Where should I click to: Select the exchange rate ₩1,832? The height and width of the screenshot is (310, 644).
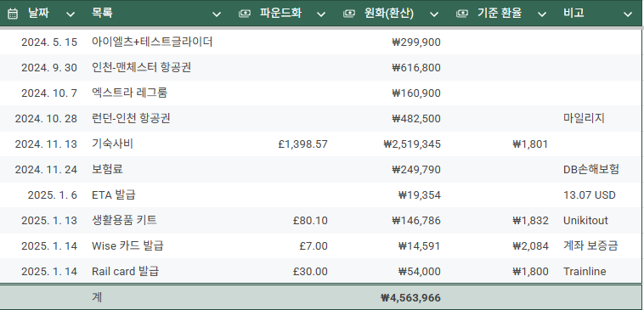(x=530, y=221)
